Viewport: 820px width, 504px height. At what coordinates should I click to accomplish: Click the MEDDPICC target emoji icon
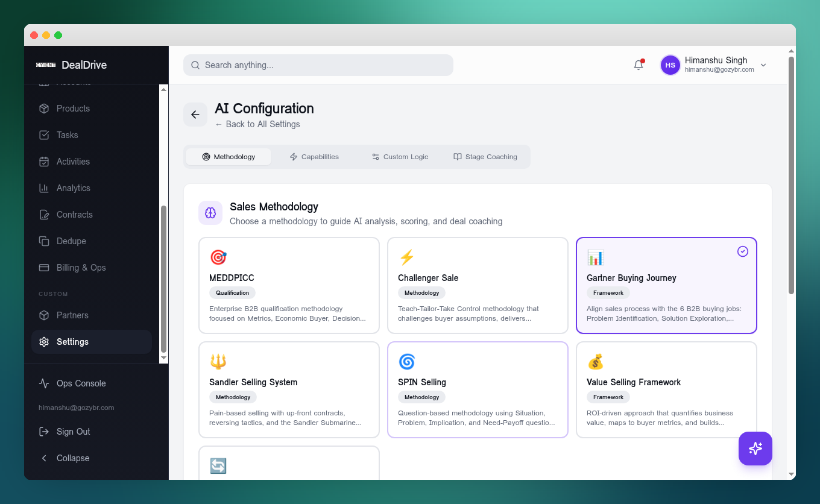[218, 257]
